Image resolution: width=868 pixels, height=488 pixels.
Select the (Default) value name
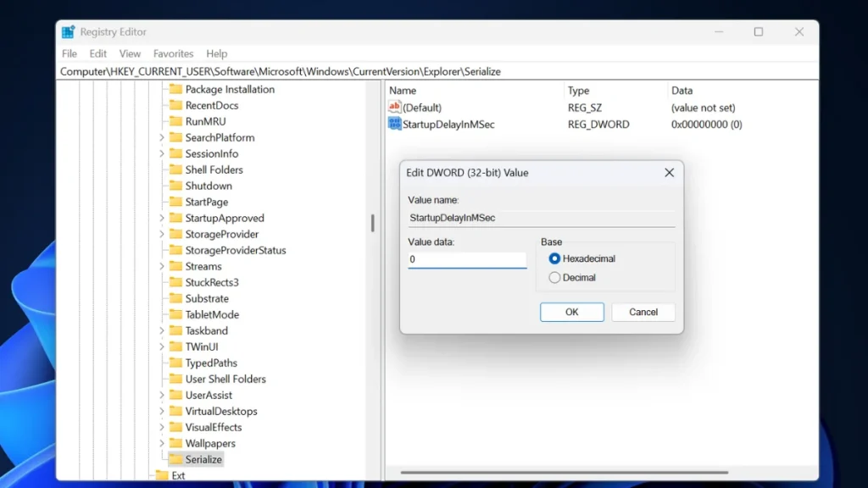click(x=422, y=108)
